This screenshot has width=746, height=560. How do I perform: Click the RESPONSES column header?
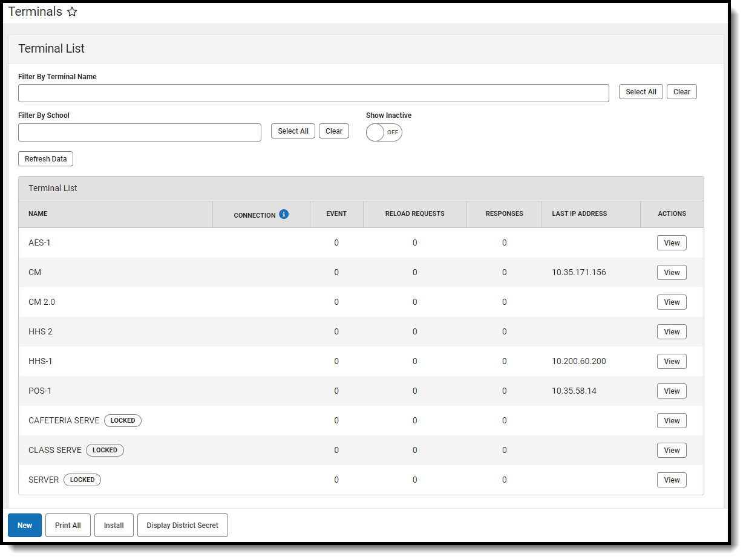505,214
